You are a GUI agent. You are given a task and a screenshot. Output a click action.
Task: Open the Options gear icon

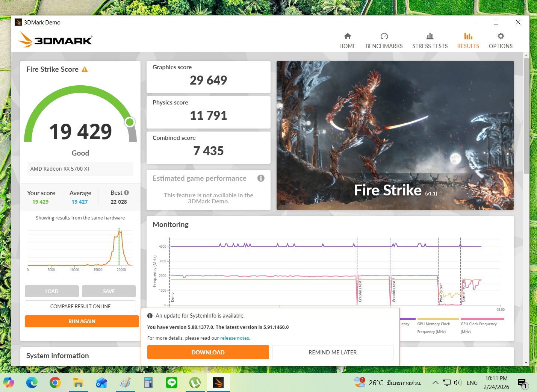click(500, 36)
